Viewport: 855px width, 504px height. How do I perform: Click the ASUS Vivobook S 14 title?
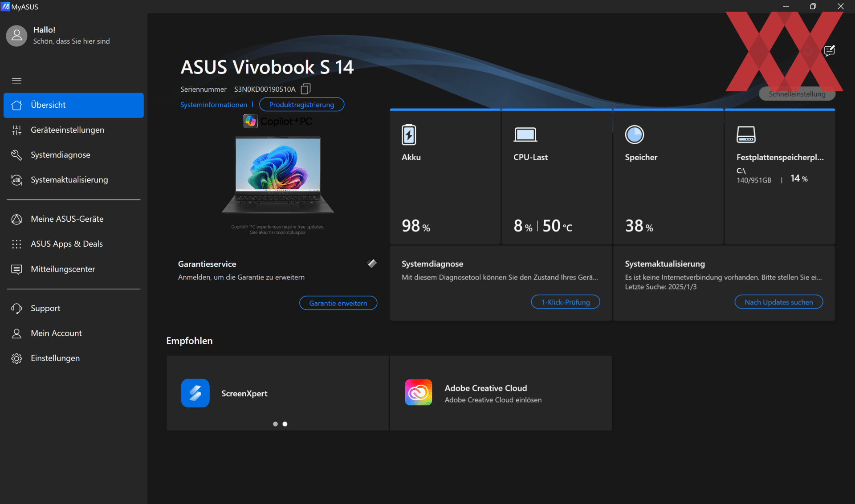click(x=267, y=67)
